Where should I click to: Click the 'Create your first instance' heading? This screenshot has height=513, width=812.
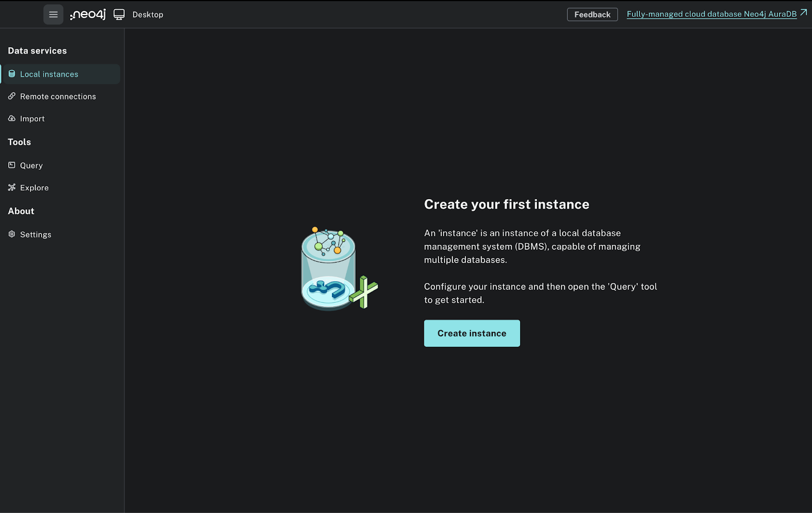(x=506, y=204)
